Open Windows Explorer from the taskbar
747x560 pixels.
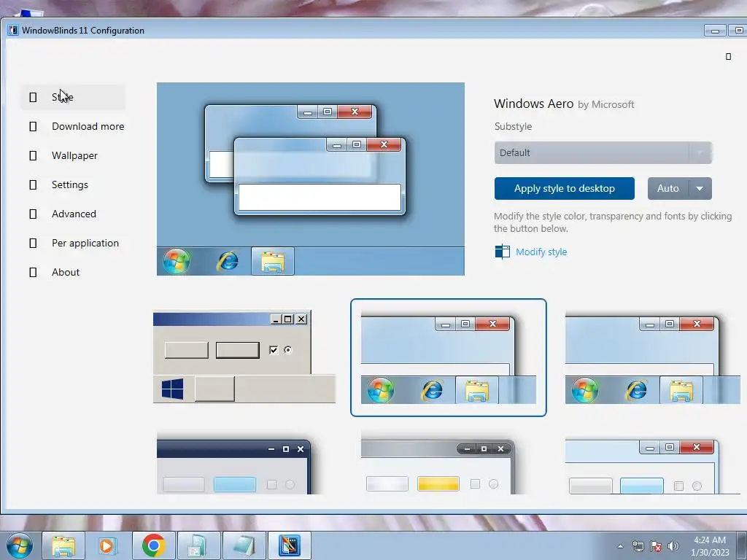(63, 545)
